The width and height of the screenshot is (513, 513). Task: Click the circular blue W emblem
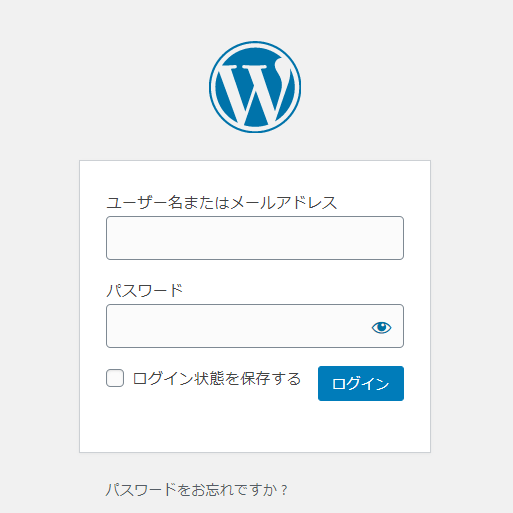point(255,87)
